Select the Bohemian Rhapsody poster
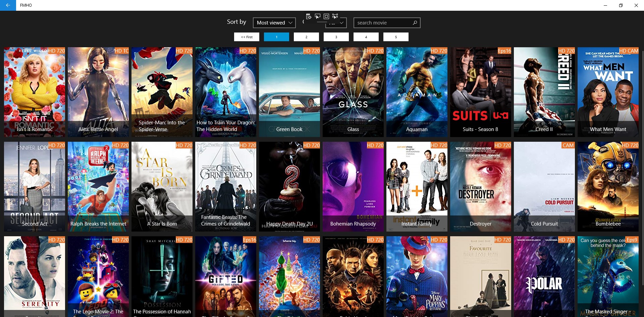Image resolution: width=644 pixels, height=317 pixels. click(x=353, y=187)
